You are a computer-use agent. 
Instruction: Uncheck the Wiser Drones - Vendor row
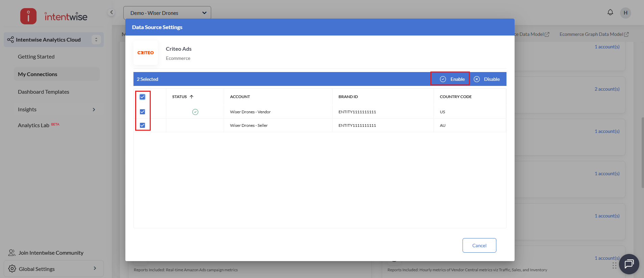(x=143, y=112)
